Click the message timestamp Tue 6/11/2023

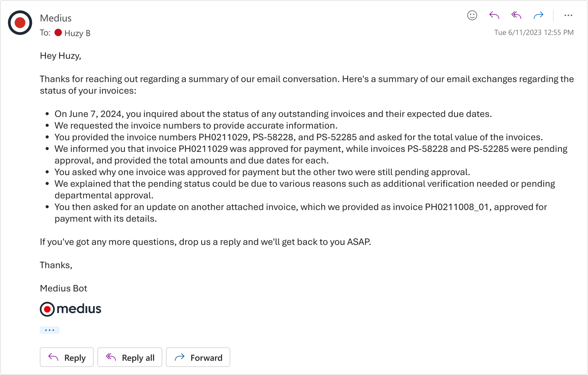coord(533,32)
